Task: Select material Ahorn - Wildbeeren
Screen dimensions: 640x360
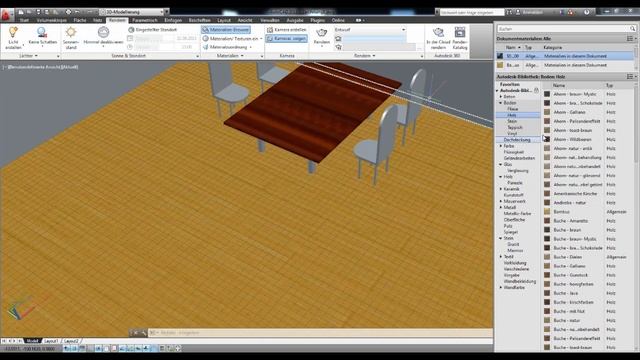Action: coord(572,139)
